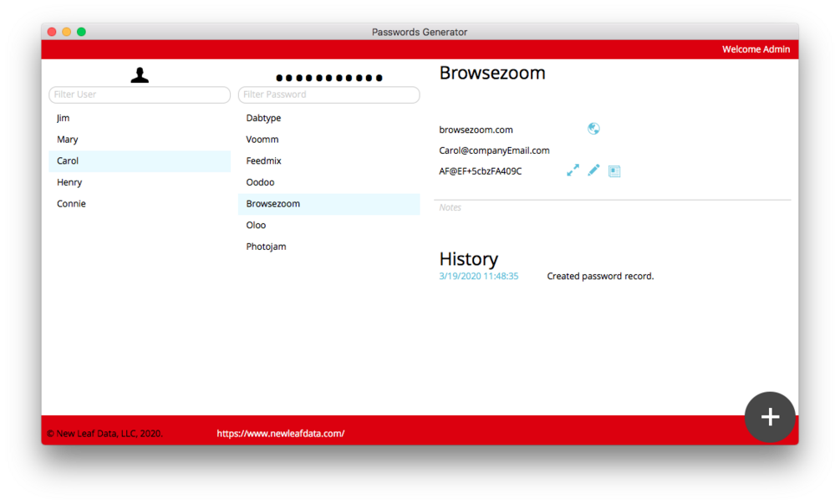Close the Passwords Generator window

pyautogui.click(x=52, y=32)
